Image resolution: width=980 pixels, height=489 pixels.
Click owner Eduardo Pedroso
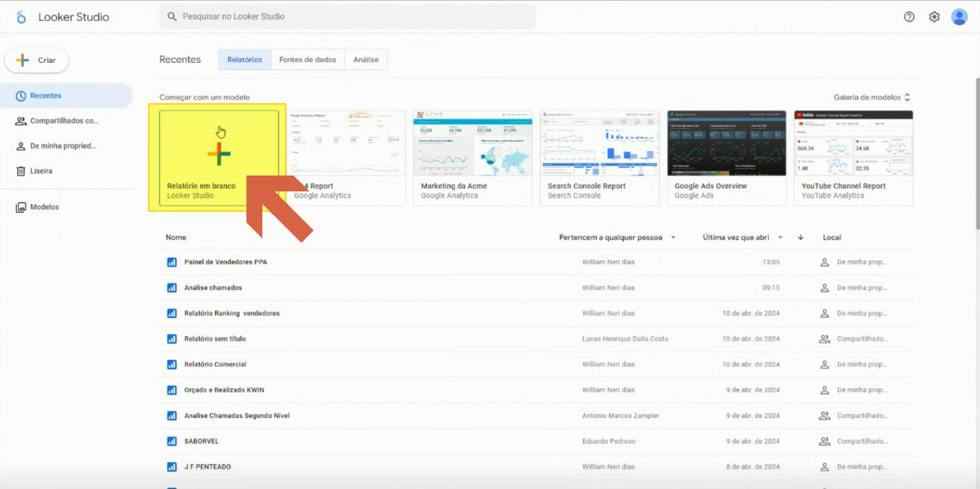609,441
